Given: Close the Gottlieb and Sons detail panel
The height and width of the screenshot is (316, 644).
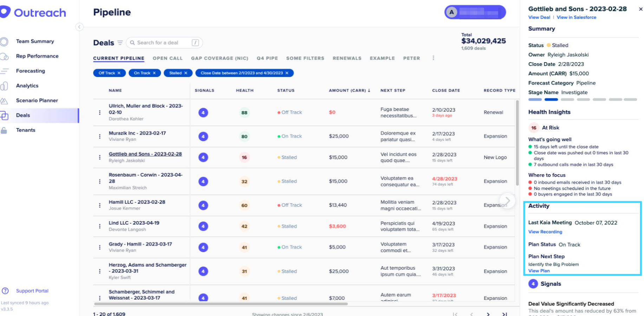Looking at the screenshot, I should (x=640, y=9).
